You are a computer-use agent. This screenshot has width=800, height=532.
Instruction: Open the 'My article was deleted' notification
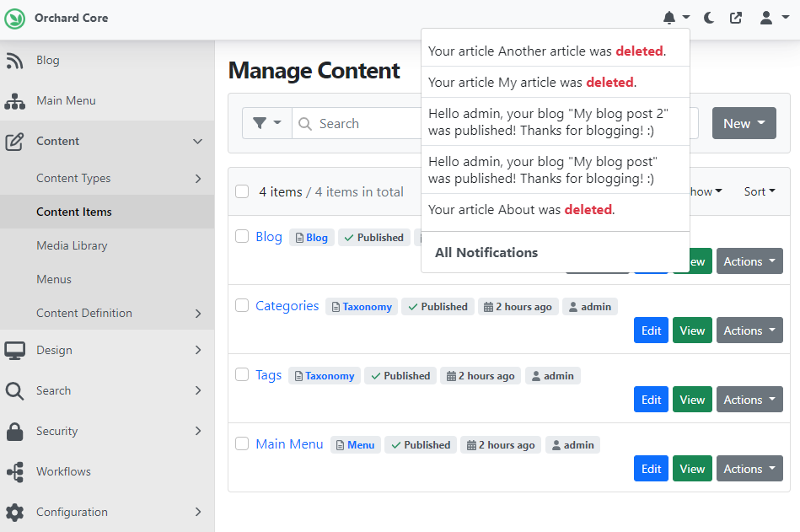pos(556,82)
